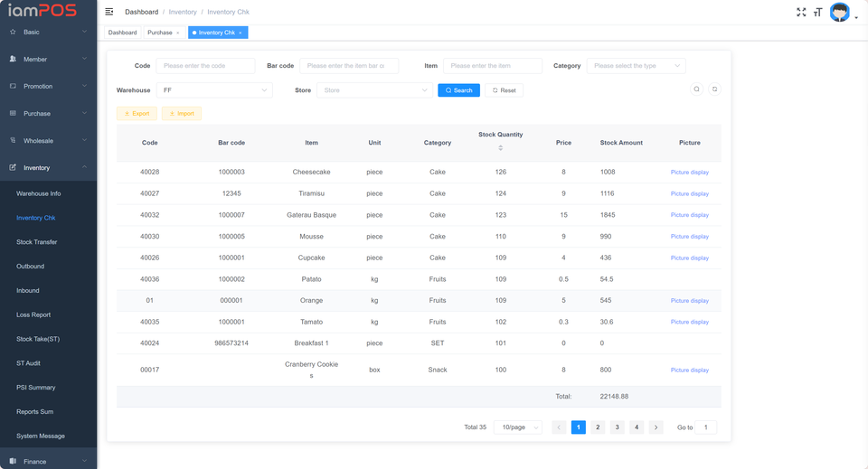Click the Bar code input field

point(349,66)
